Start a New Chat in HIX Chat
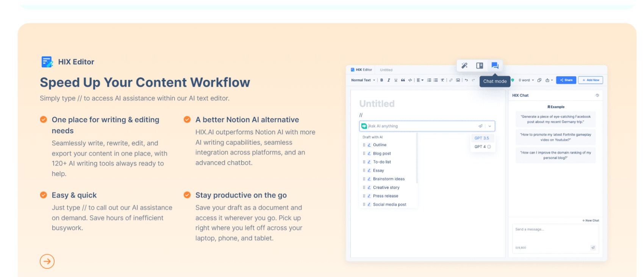 pyautogui.click(x=591, y=220)
